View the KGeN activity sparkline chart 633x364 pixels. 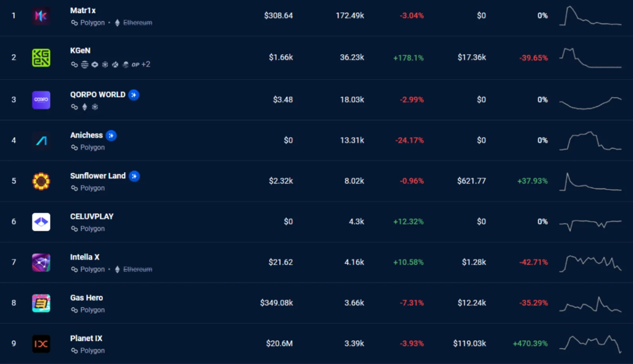(x=590, y=58)
